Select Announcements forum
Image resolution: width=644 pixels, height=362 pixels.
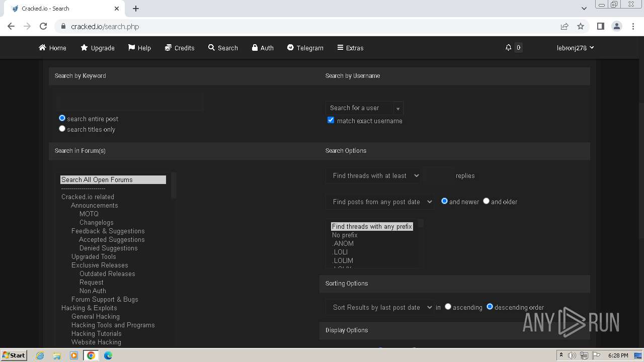94,205
